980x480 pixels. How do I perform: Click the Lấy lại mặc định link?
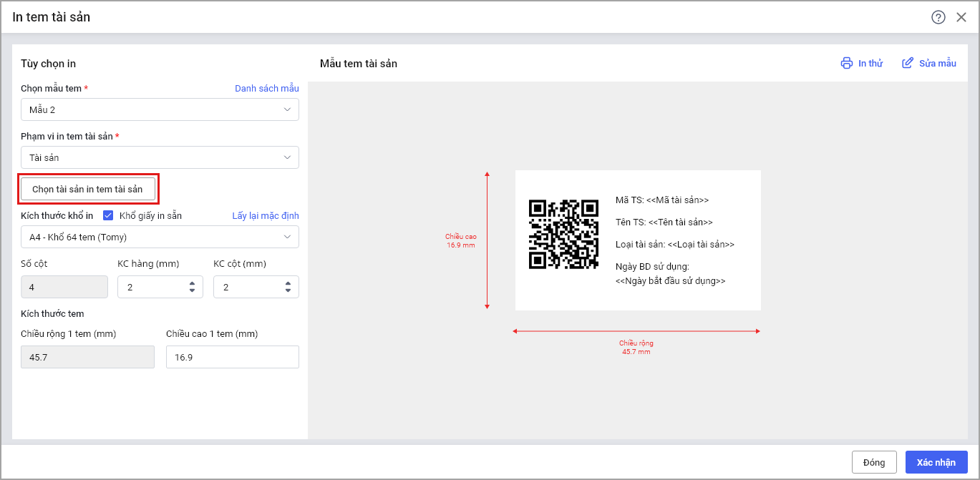coord(265,215)
